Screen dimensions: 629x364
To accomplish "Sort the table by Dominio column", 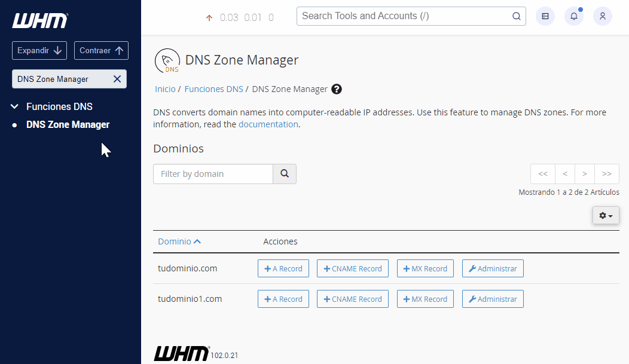I will (x=179, y=241).
